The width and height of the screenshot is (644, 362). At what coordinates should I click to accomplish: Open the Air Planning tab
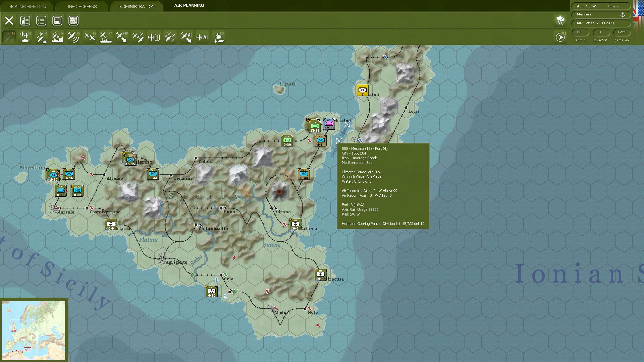pos(189,5)
